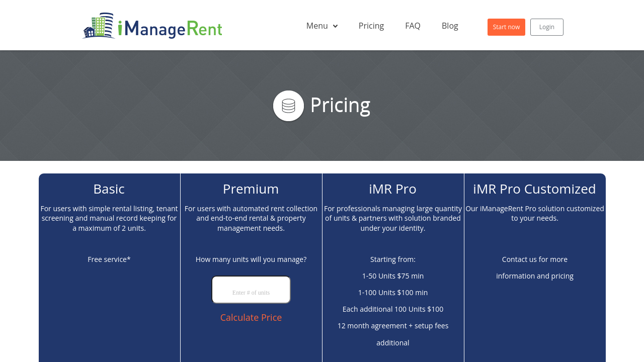This screenshot has height=362, width=644.
Task: Expand the Menu dropdown chevron
Action: pos(335,26)
